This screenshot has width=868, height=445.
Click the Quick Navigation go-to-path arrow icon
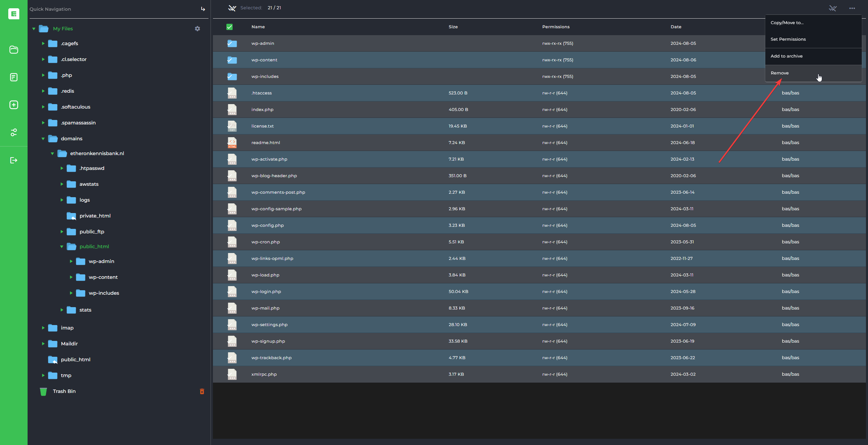tap(203, 9)
